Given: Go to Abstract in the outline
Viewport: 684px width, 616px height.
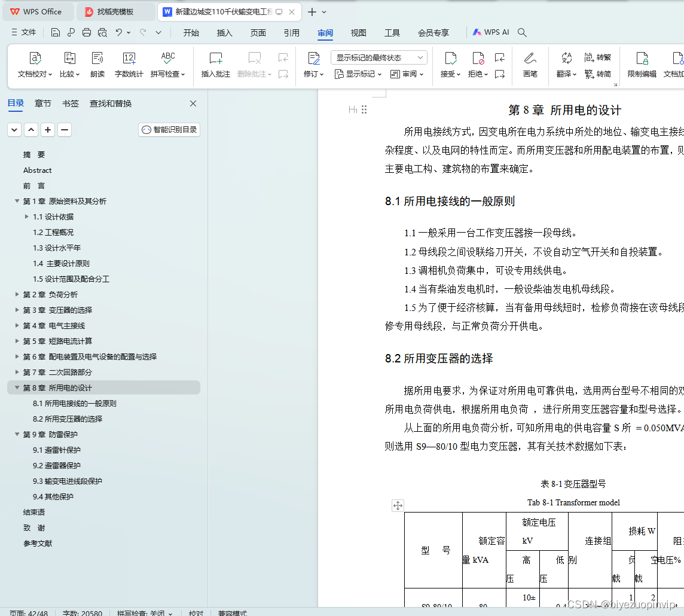Looking at the screenshot, I should coord(38,170).
